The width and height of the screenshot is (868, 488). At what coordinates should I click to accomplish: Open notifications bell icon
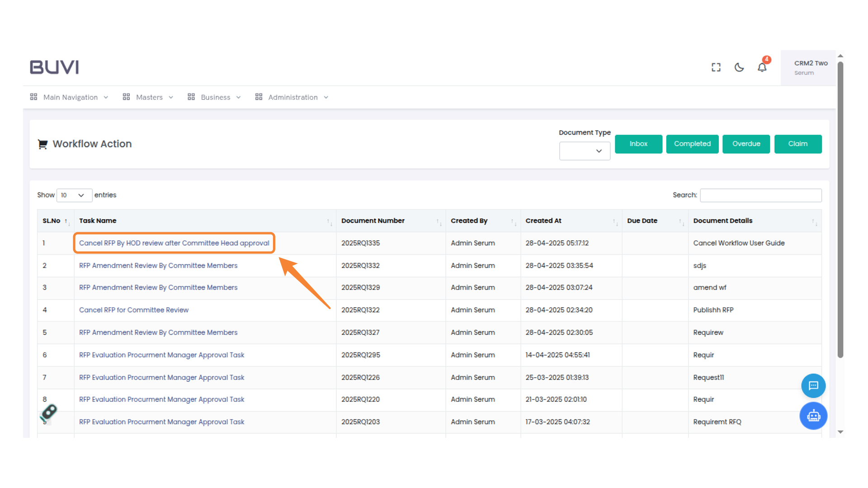point(762,67)
